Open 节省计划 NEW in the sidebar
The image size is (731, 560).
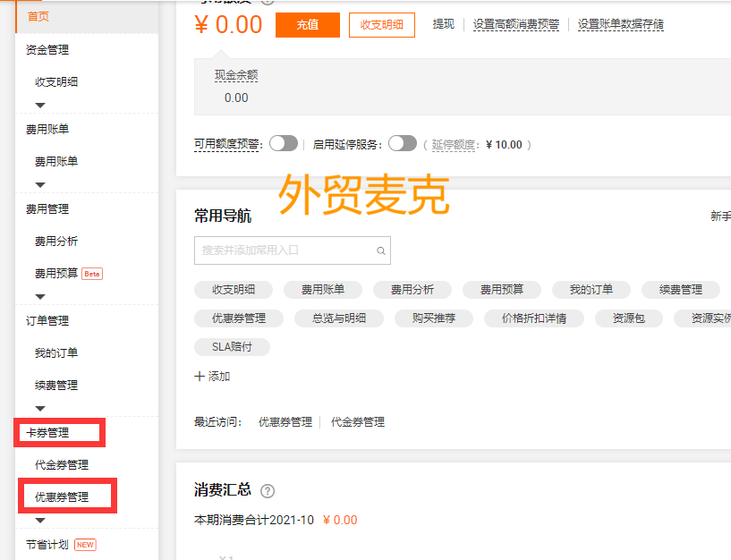pos(47,544)
